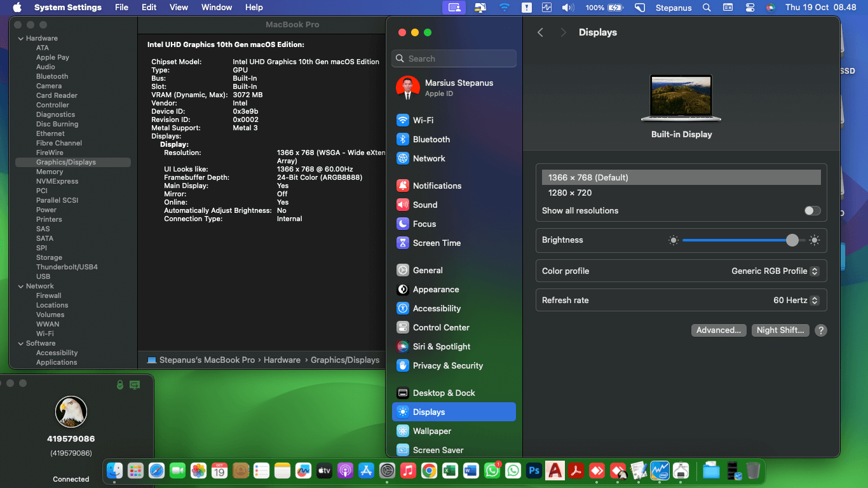Open the Window menu
This screenshot has height=488, width=868.
(x=217, y=8)
